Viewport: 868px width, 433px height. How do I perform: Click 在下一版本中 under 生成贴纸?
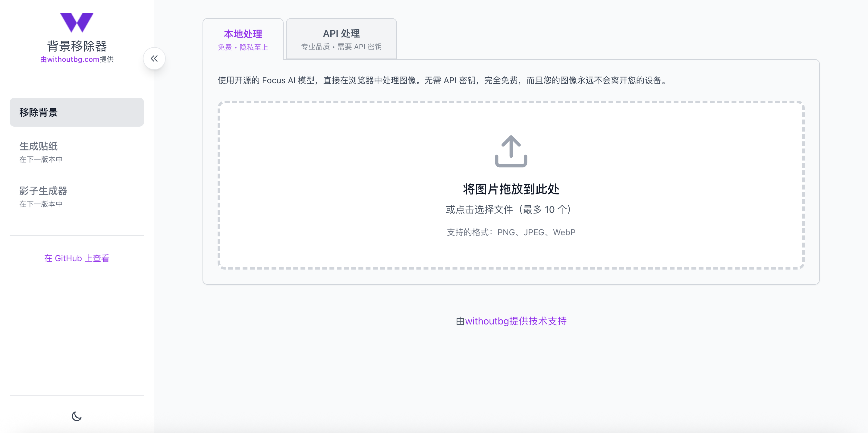click(x=41, y=159)
